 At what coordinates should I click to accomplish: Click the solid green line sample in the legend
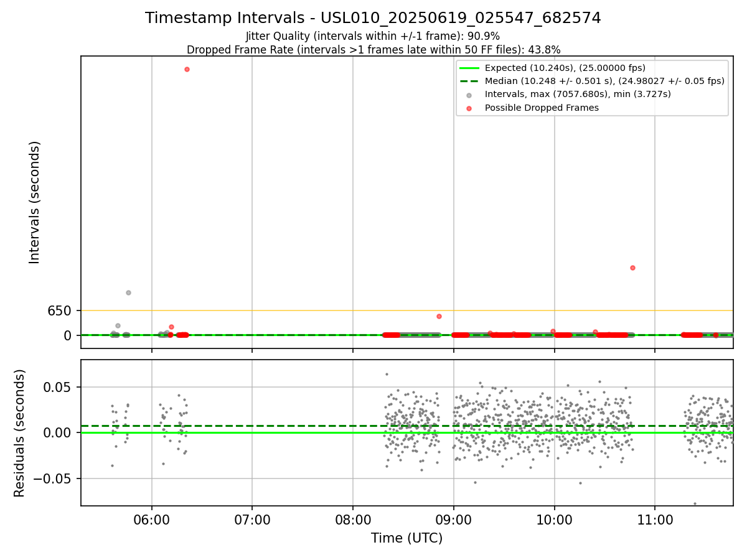coord(469,68)
